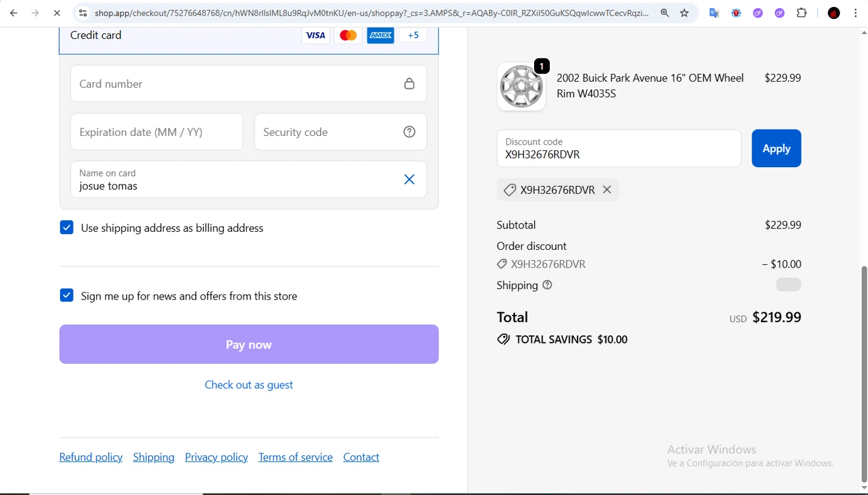
Task: Apply the discount code
Action: point(777,149)
